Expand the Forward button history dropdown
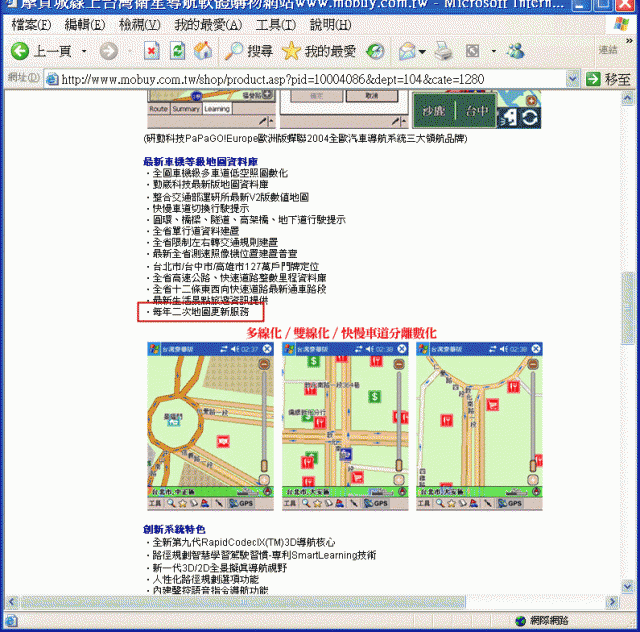The image size is (640, 632). (x=129, y=51)
